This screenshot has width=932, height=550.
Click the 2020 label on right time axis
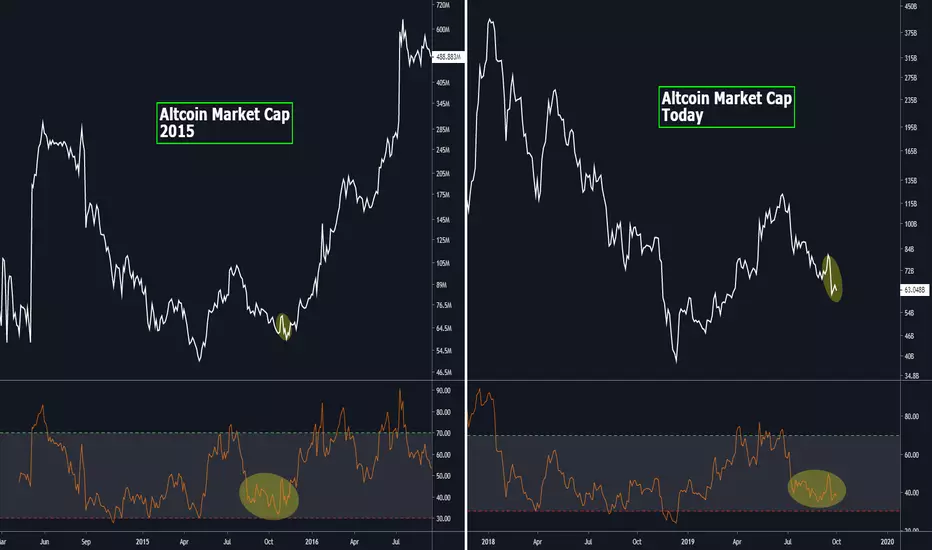click(887, 542)
